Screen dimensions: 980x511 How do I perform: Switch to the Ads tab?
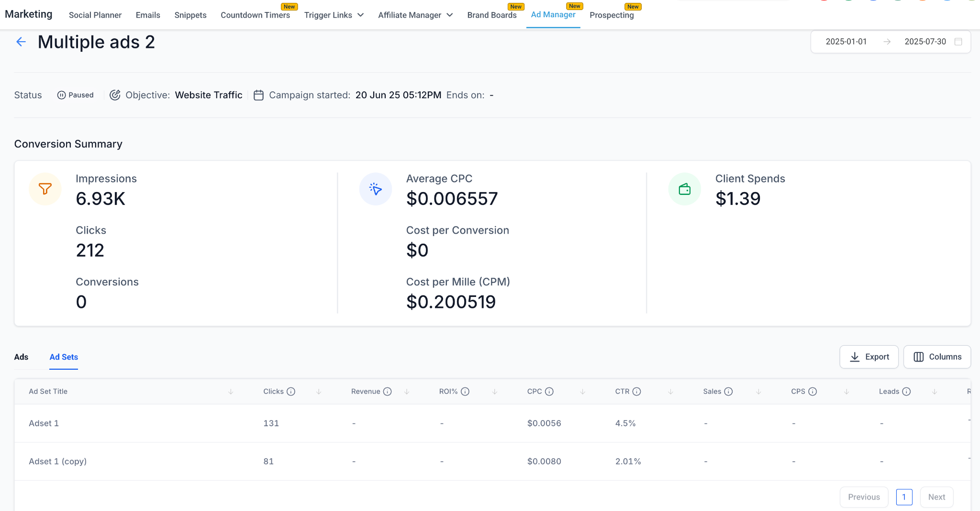point(21,357)
